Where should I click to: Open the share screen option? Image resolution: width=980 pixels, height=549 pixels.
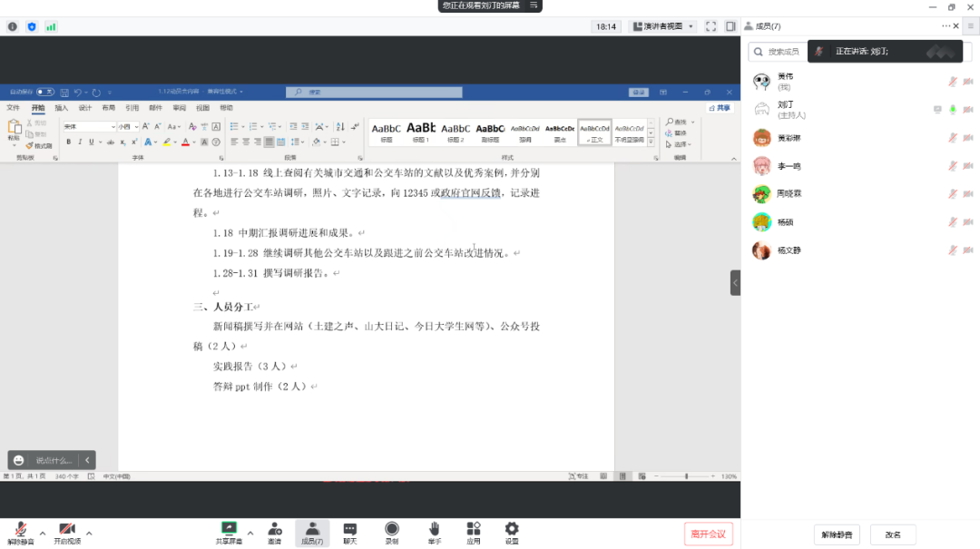(x=229, y=529)
